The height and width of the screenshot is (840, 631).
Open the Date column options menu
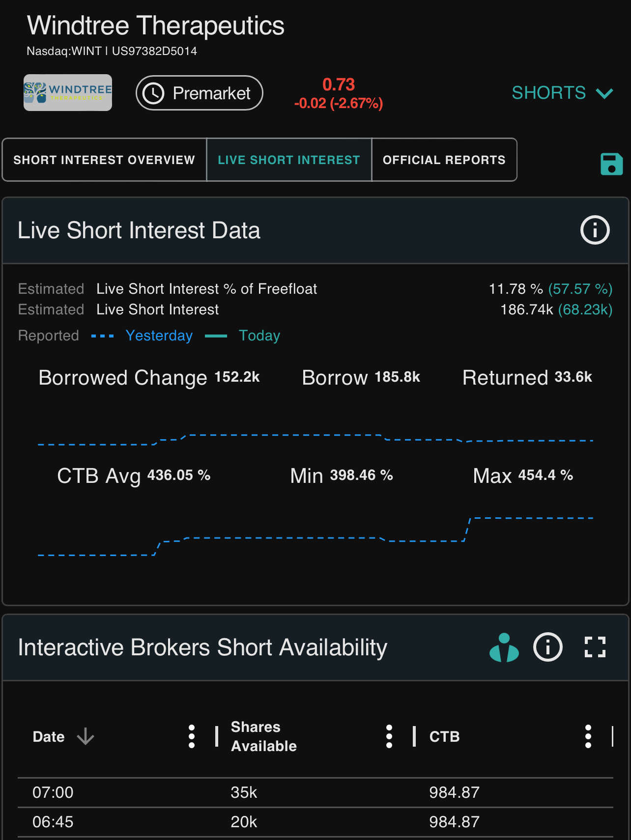point(192,736)
